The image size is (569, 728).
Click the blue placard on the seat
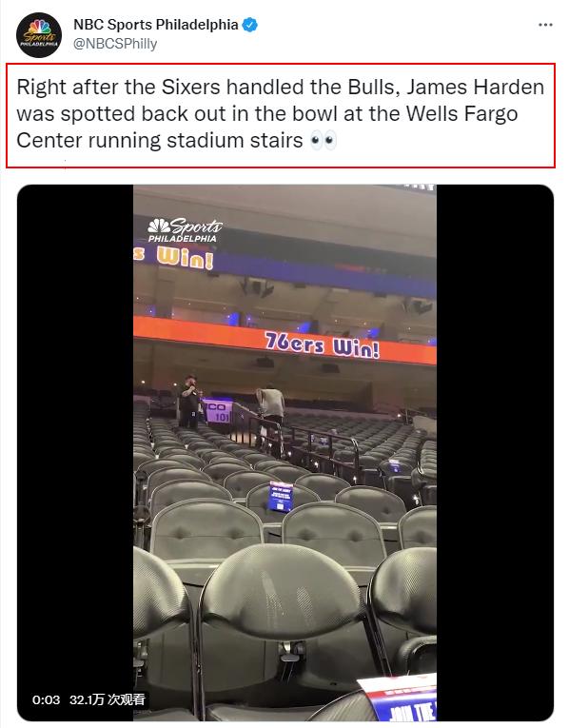(x=281, y=497)
